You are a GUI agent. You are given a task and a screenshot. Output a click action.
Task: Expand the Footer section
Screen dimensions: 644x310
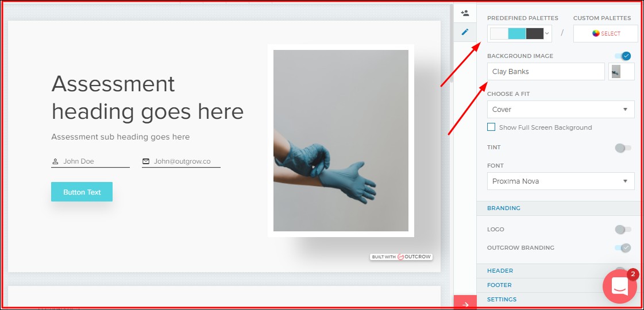point(499,285)
